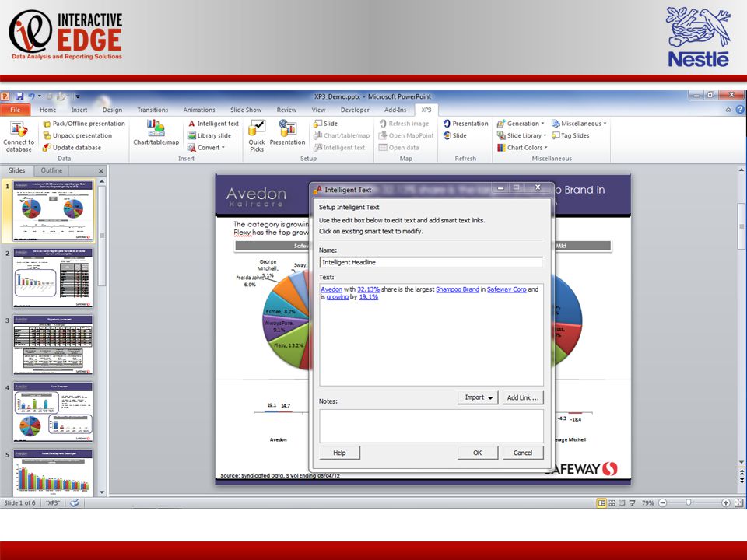Click growing smart text link
The image size is (747, 560).
coord(337,296)
